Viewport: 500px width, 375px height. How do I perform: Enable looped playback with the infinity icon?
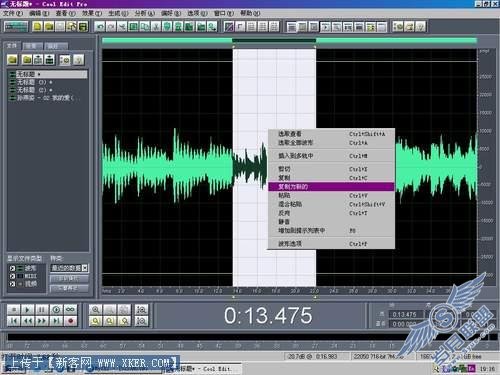[70, 310]
